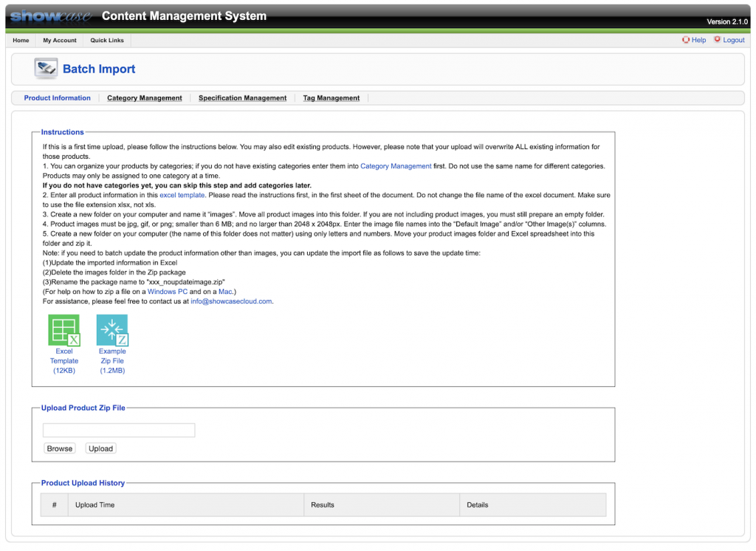This screenshot has height=551, width=756.
Task: Click the Example Zip File icon
Action: (x=112, y=330)
